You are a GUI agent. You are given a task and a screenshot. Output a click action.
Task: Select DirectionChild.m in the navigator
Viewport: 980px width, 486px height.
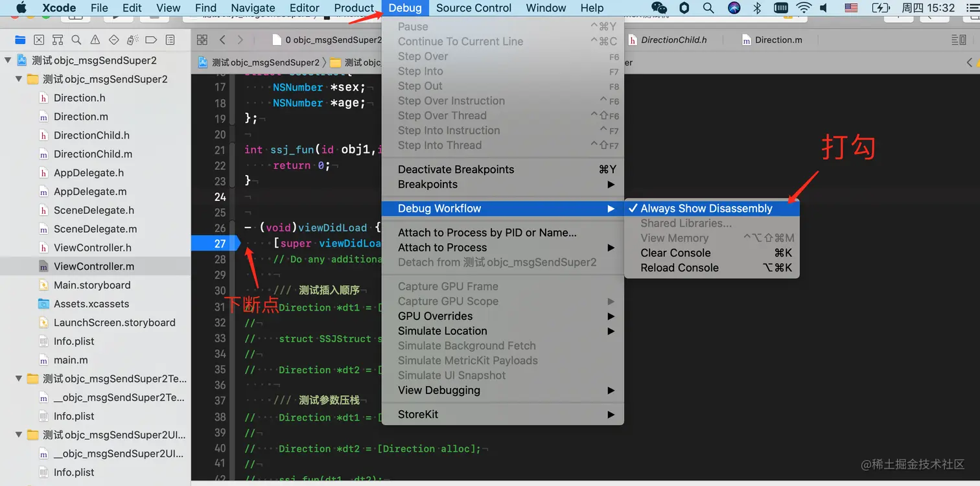(95, 154)
